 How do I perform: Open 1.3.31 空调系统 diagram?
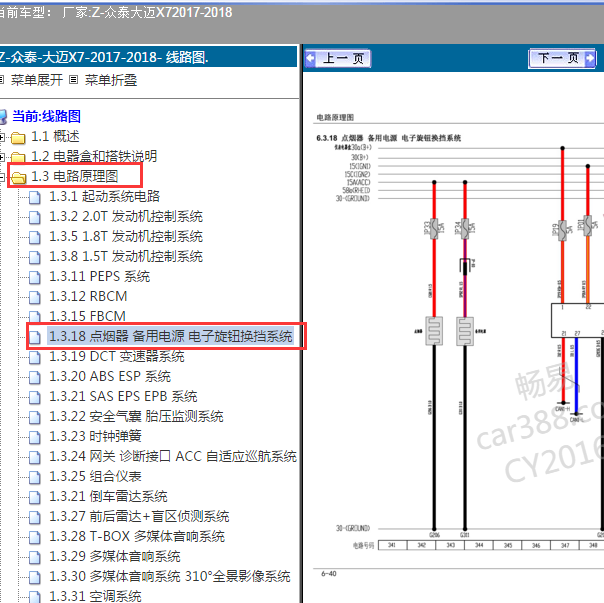[95, 596]
